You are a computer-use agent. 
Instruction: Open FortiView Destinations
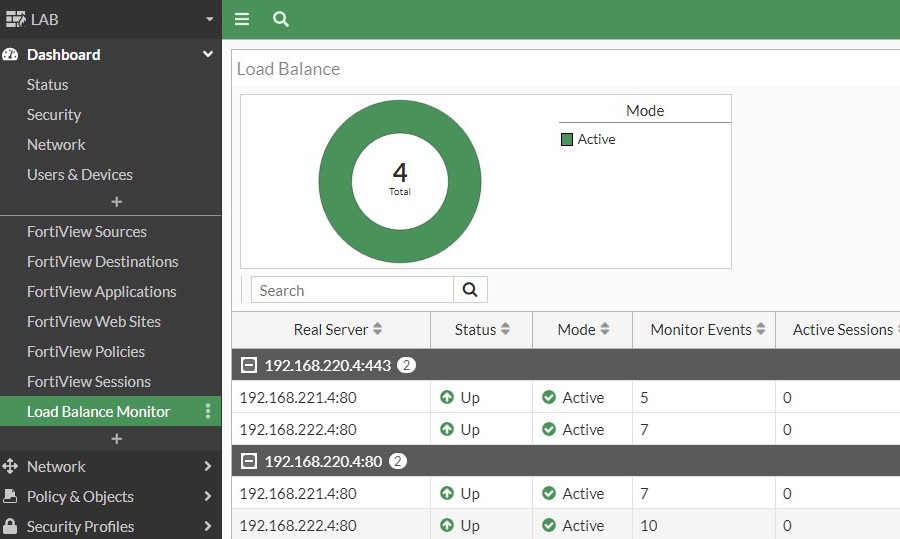pos(102,261)
